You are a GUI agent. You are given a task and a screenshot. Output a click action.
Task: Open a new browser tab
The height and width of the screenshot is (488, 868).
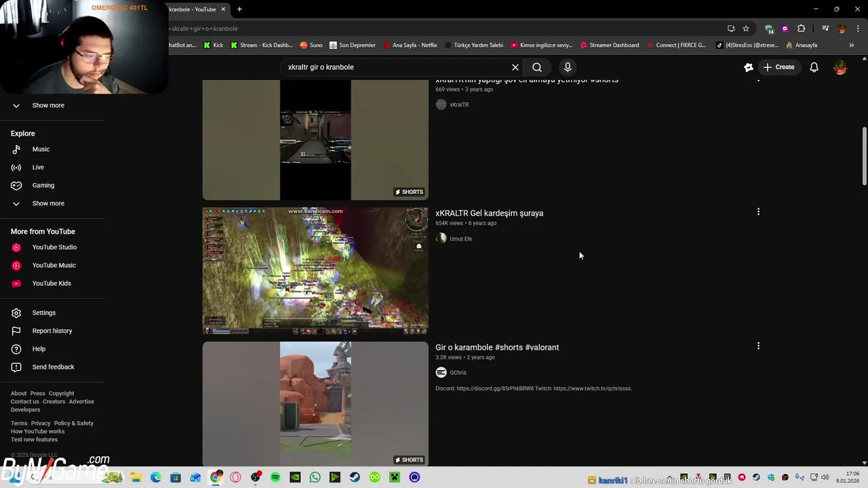[x=239, y=9]
